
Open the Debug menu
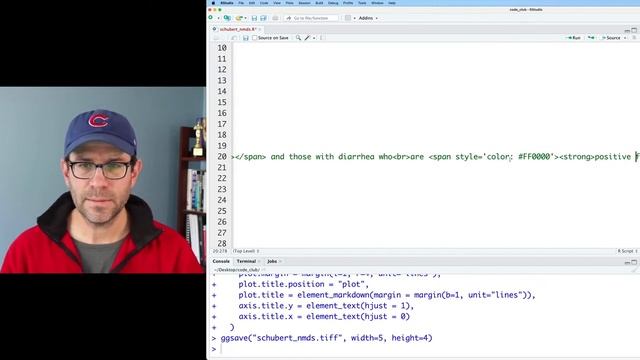(x=333, y=3)
